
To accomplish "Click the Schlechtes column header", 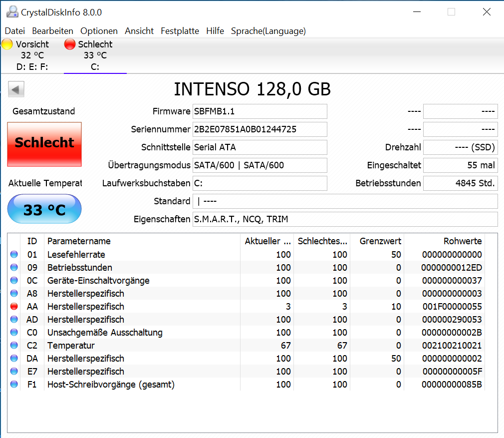I will click(322, 241).
